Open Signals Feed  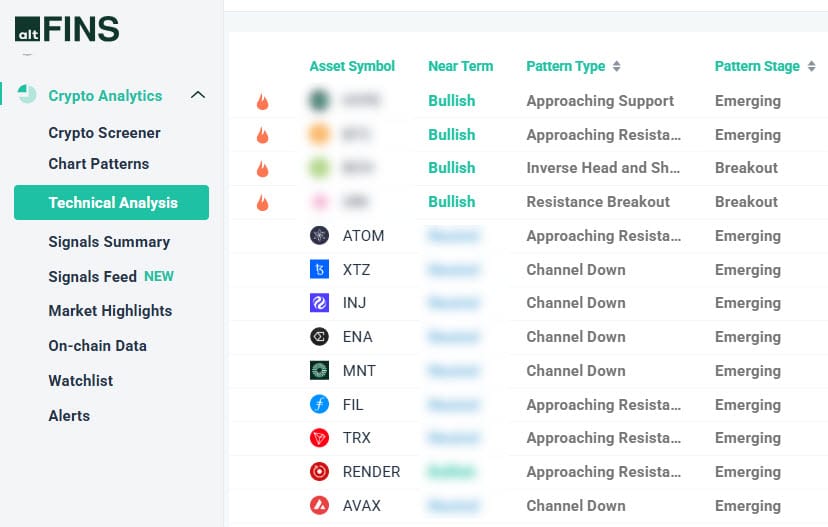pos(92,277)
